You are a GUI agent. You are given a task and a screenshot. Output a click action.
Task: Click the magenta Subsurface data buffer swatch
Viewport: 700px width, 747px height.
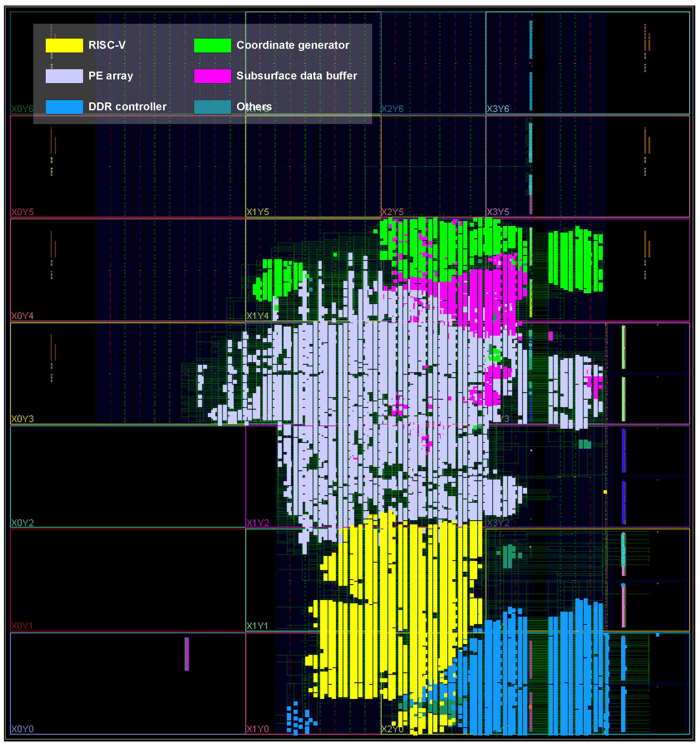(x=212, y=76)
